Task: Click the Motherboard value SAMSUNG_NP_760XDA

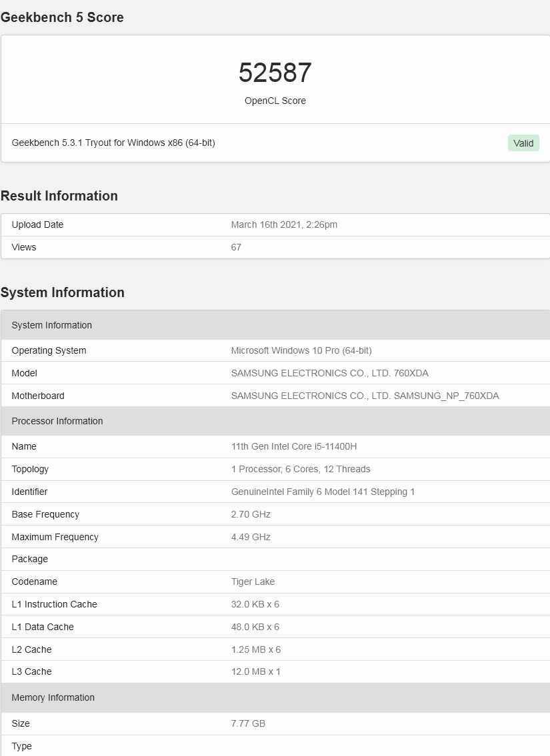Action: click(365, 396)
